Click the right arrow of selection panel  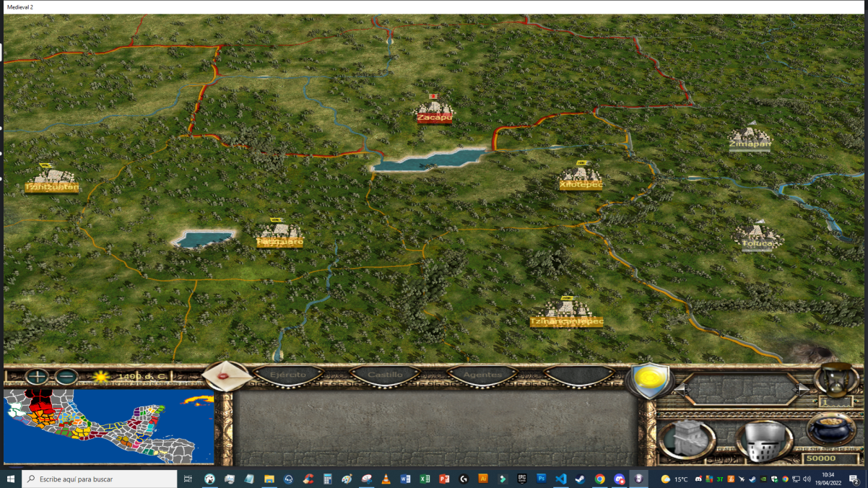click(802, 389)
